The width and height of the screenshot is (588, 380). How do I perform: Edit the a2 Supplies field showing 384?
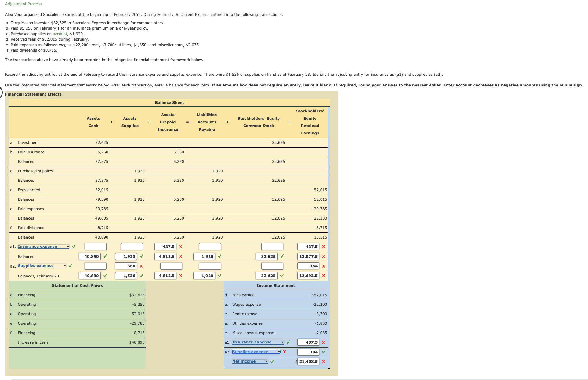126,266
